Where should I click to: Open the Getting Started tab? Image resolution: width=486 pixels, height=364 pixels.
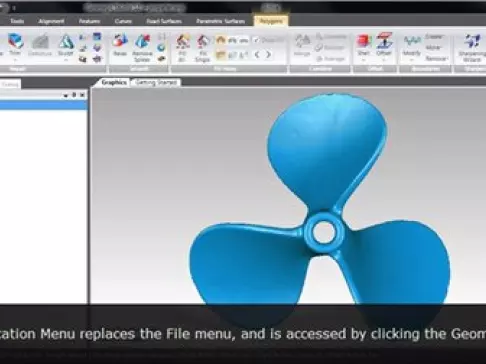(x=156, y=82)
